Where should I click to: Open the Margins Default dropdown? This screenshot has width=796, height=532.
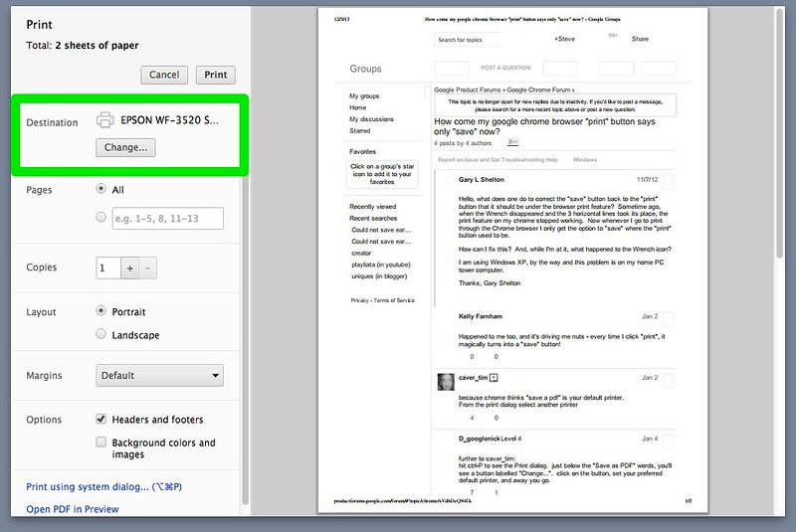click(x=159, y=375)
